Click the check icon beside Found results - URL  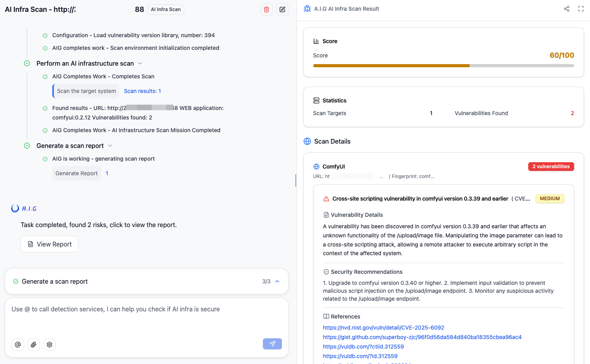point(45,108)
